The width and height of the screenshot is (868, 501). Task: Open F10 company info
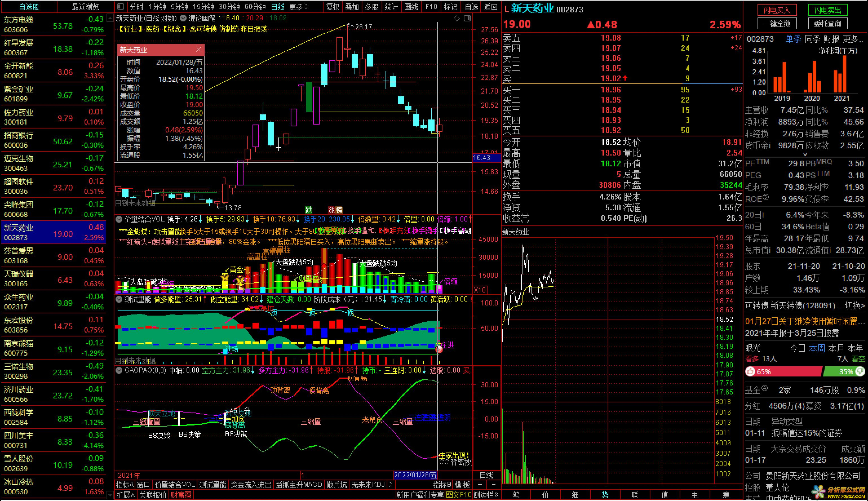431,7
